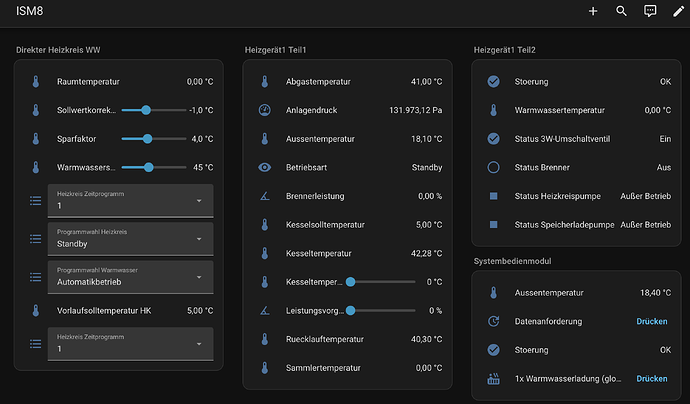Click list icon beside Programmwahl Warmwasser
The image size is (690, 404).
tap(36, 277)
